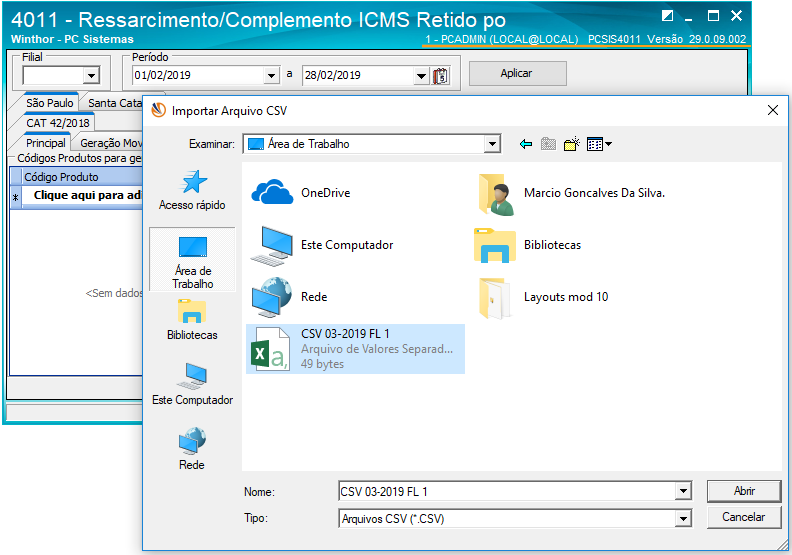Click the up one level folder icon

[548, 144]
